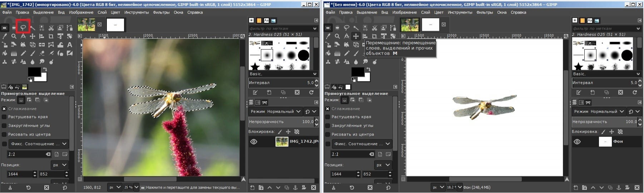Open Basic brush tag dropdown in left window
Image resolution: width=644 pixels, height=193 pixels.
pyautogui.click(x=283, y=74)
